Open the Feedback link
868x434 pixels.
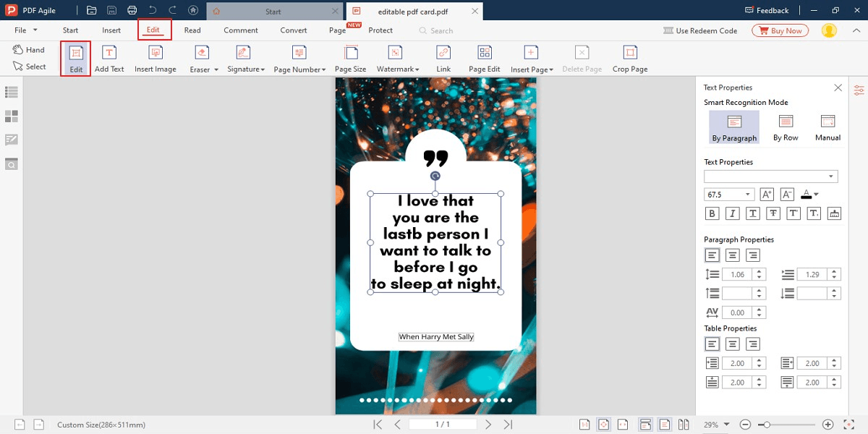click(767, 10)
